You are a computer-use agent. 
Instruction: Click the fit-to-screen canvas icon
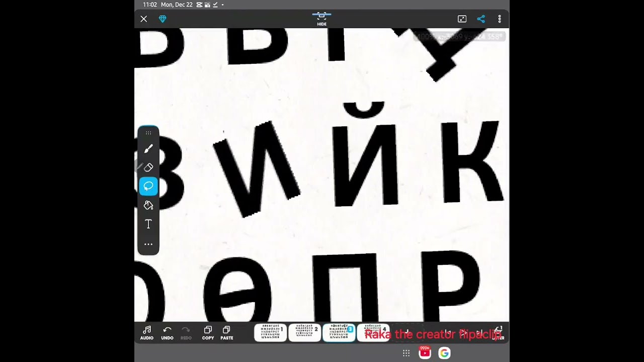[462, 19]
